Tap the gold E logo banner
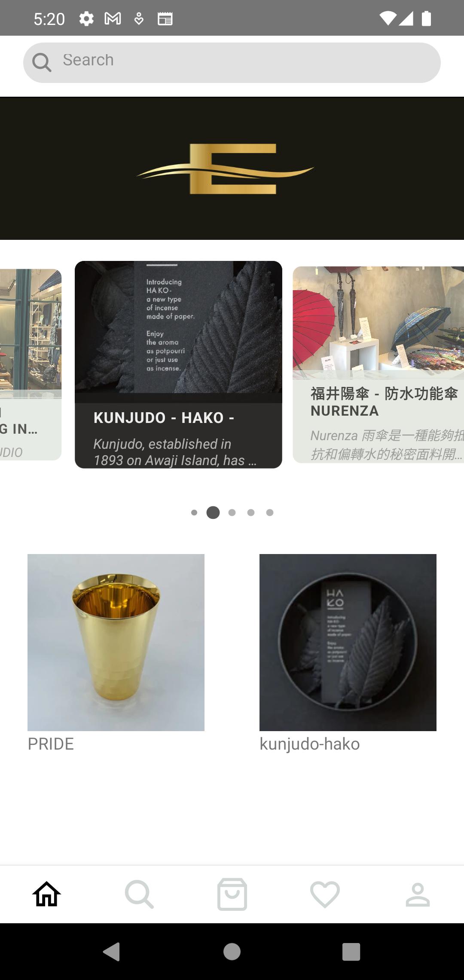The height and width of the screenshot is (980, 464). [232, 168]
